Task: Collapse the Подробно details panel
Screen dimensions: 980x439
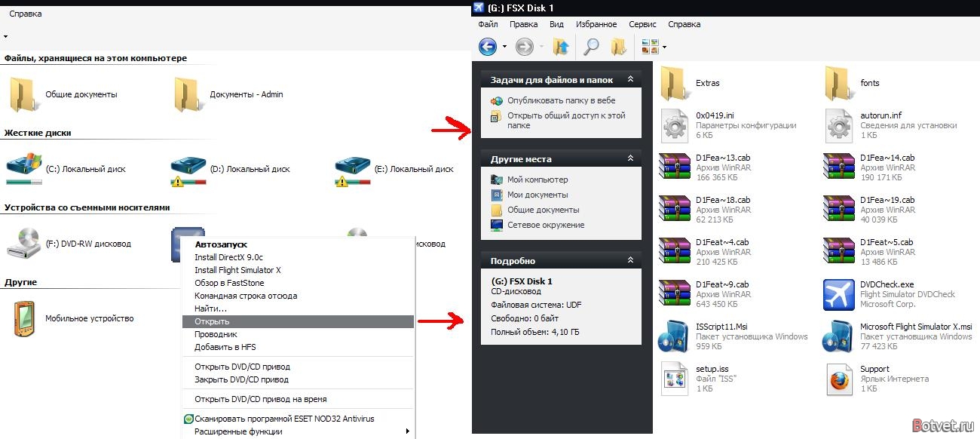Action: tap(630, 260)
